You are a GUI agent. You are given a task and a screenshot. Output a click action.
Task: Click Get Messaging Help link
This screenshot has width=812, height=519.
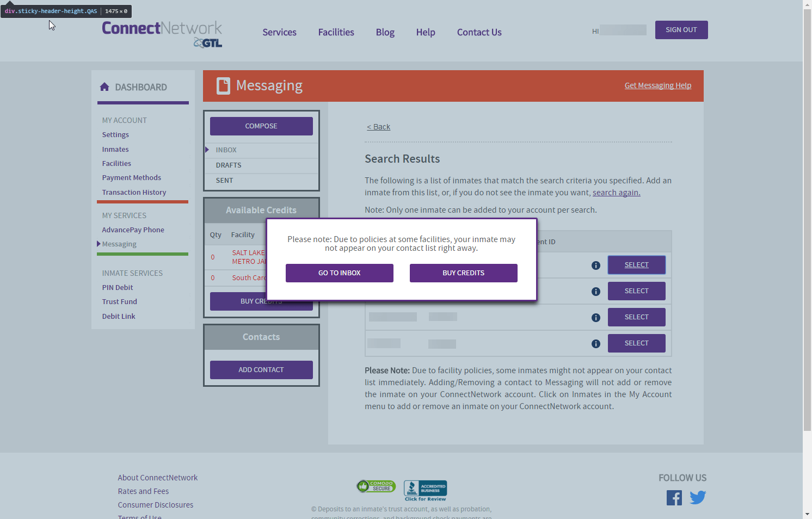[658, 85]
